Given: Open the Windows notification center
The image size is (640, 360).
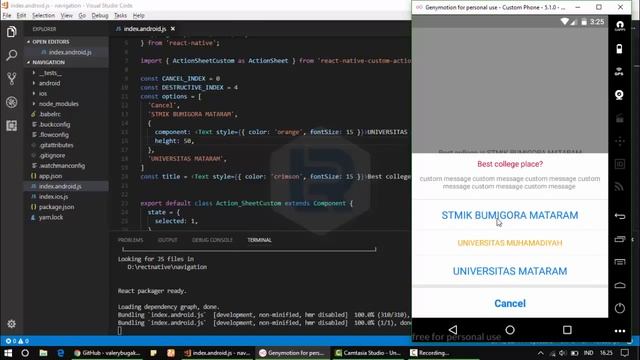Looking at the screenshot, I should tap(625, 353).
